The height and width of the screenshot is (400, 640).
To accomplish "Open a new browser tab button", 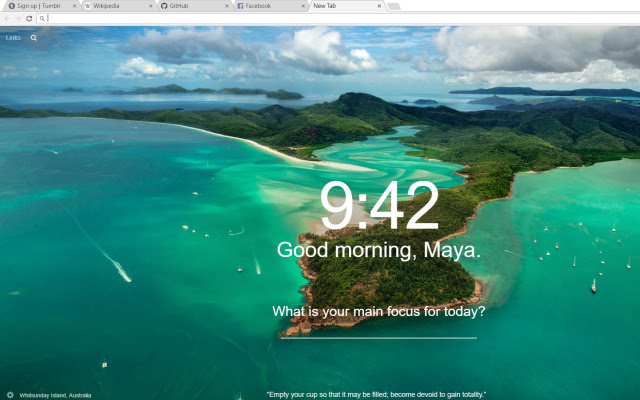I will [394, 6].
